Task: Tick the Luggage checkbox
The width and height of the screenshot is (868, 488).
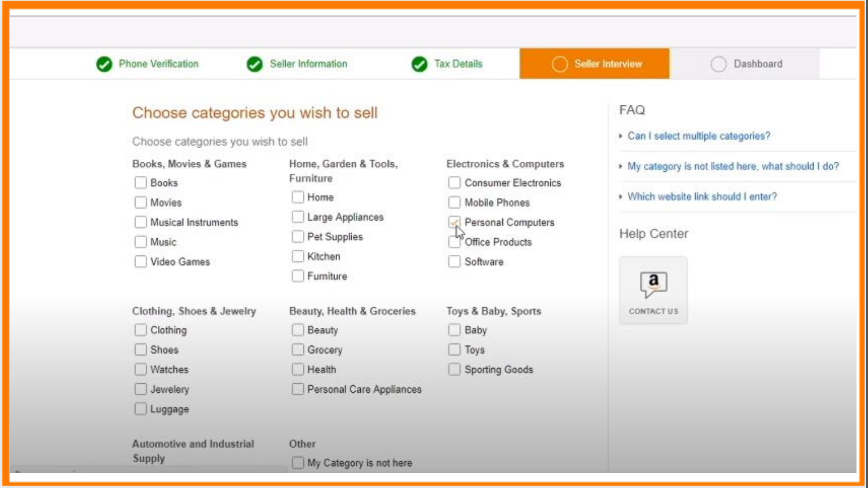Action: point(141,409)
